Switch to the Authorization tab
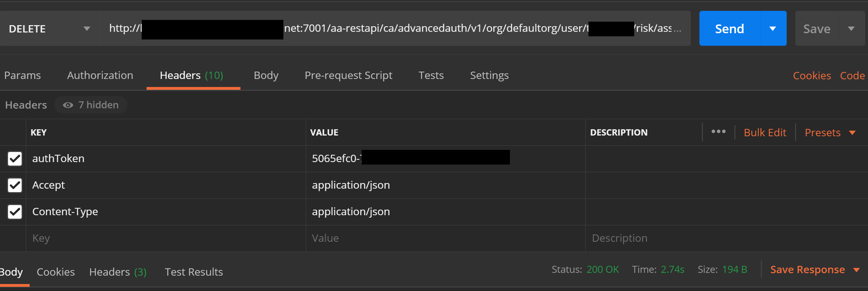868x291 pixels. point(100,75)
